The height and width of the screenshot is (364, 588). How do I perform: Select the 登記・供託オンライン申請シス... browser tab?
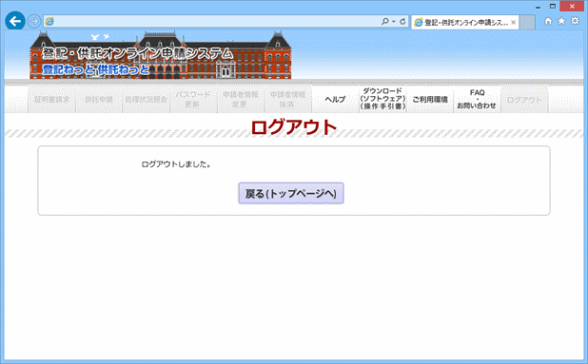click(465, 23)
